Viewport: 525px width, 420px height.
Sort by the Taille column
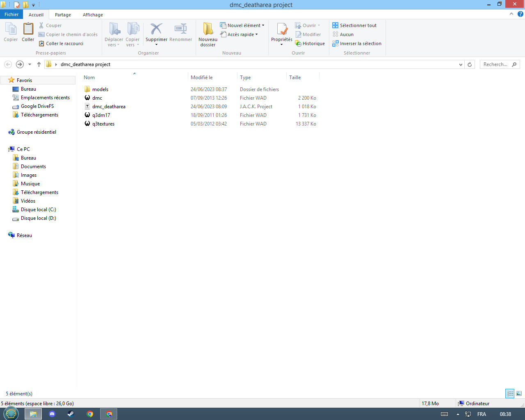click(303, 77)
